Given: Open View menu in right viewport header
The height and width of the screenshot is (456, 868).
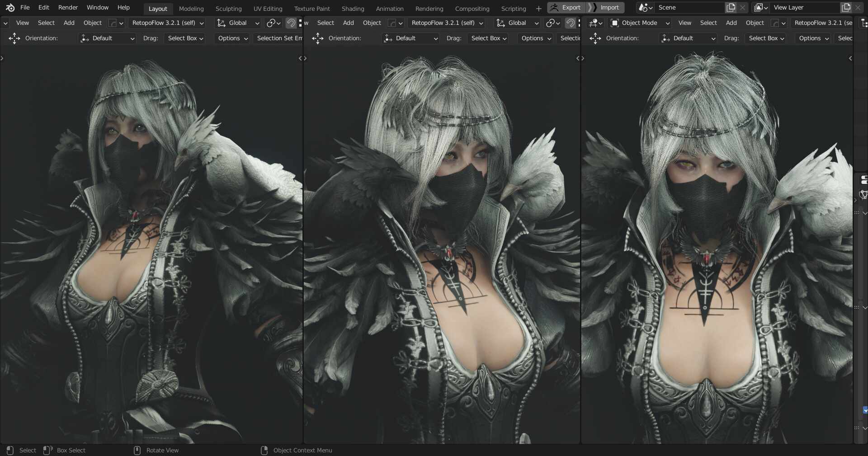Looking at the screenshot, I should (684, 23).
